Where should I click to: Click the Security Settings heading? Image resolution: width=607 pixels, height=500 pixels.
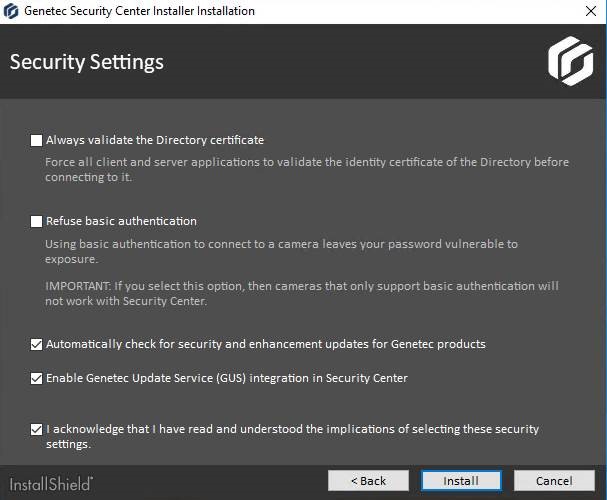point(87,62)
